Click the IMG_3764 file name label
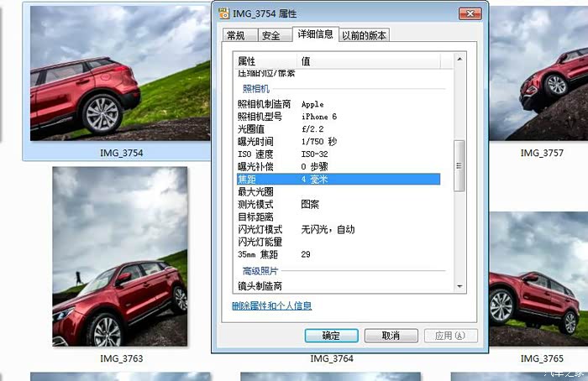 (332, 358)
